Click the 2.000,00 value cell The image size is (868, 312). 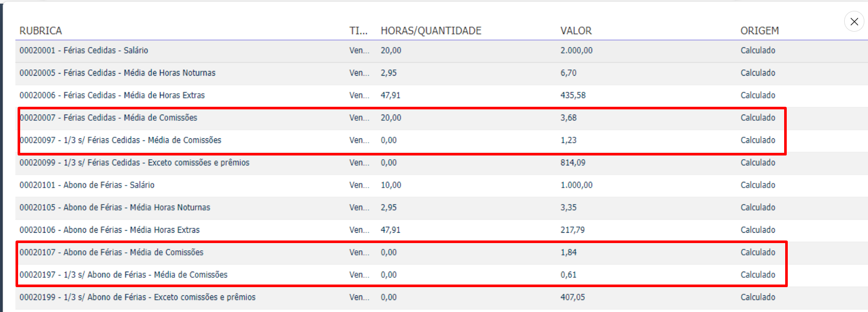click(x=577, y=51)
